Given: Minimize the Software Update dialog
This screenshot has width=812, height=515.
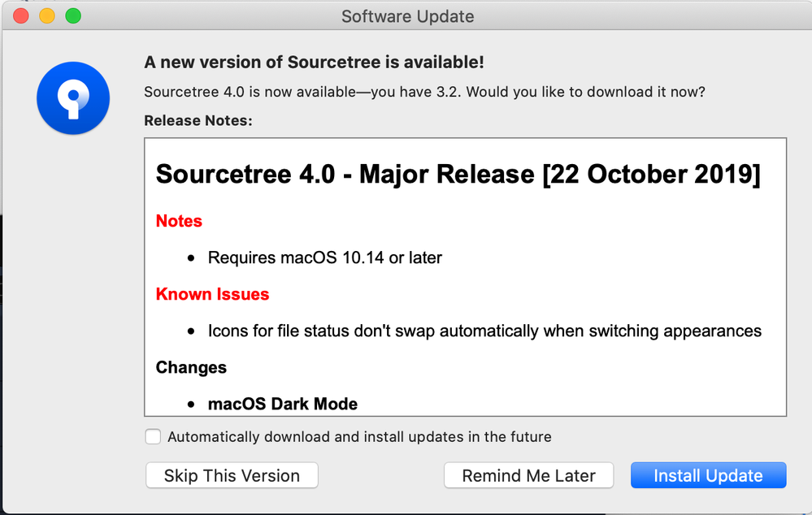Looking at the screenshot, I should tap(47, 16).
